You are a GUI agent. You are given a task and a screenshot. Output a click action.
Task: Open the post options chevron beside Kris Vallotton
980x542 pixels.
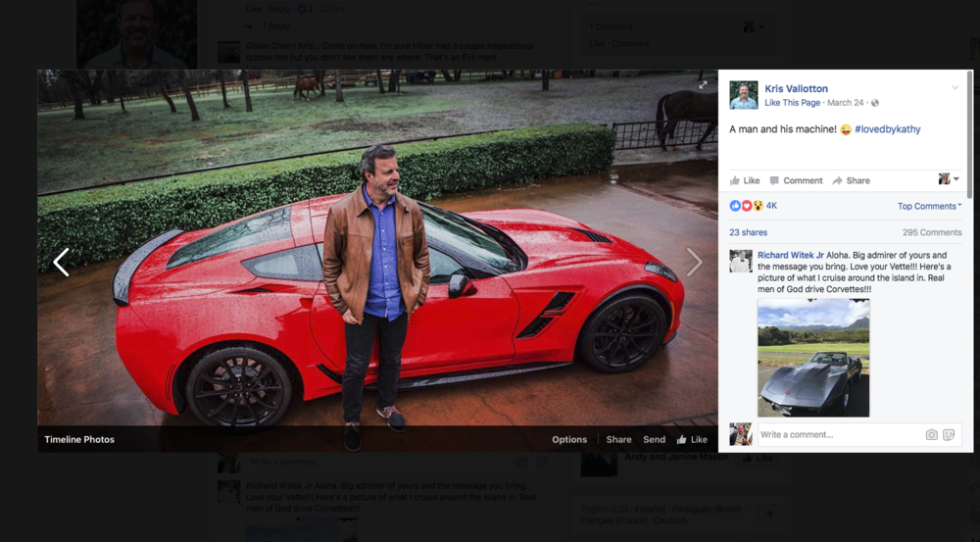point(955,87)
